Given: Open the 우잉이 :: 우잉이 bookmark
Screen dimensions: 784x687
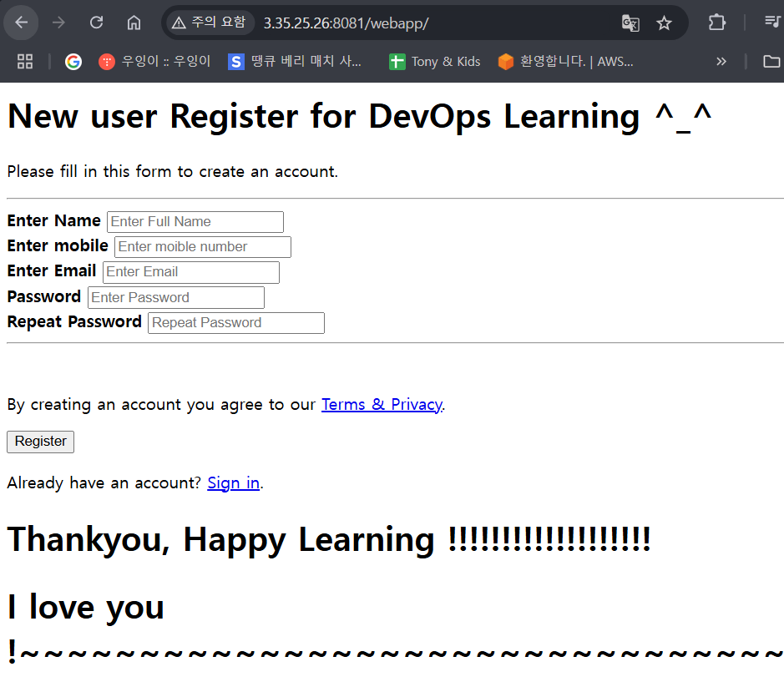Looking at the screenshot, I should click(x=154, y=62).
